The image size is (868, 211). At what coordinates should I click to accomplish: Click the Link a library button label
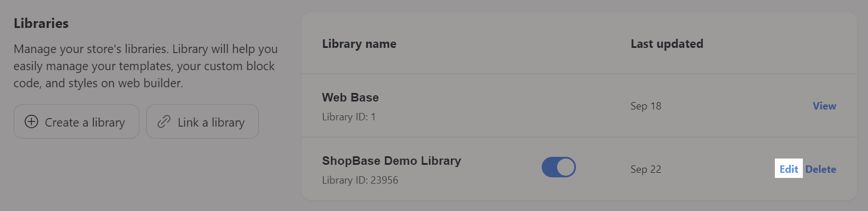coord(211,122)
